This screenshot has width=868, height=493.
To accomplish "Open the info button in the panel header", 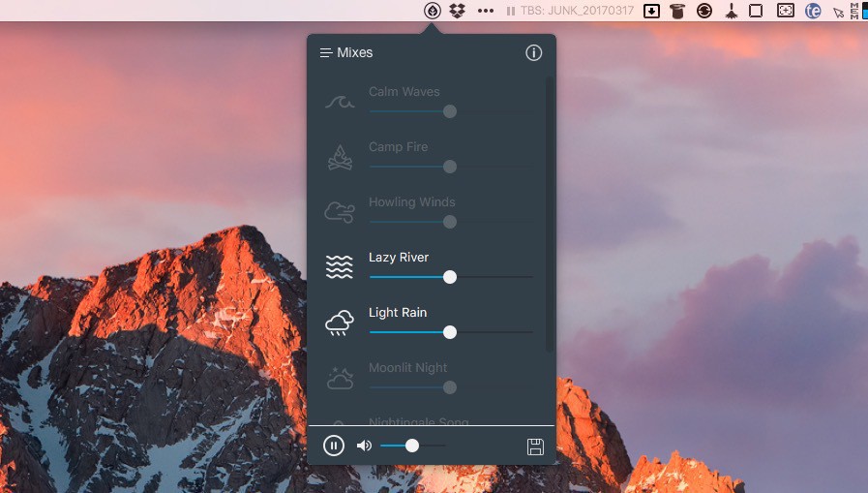I will point(533,52).
